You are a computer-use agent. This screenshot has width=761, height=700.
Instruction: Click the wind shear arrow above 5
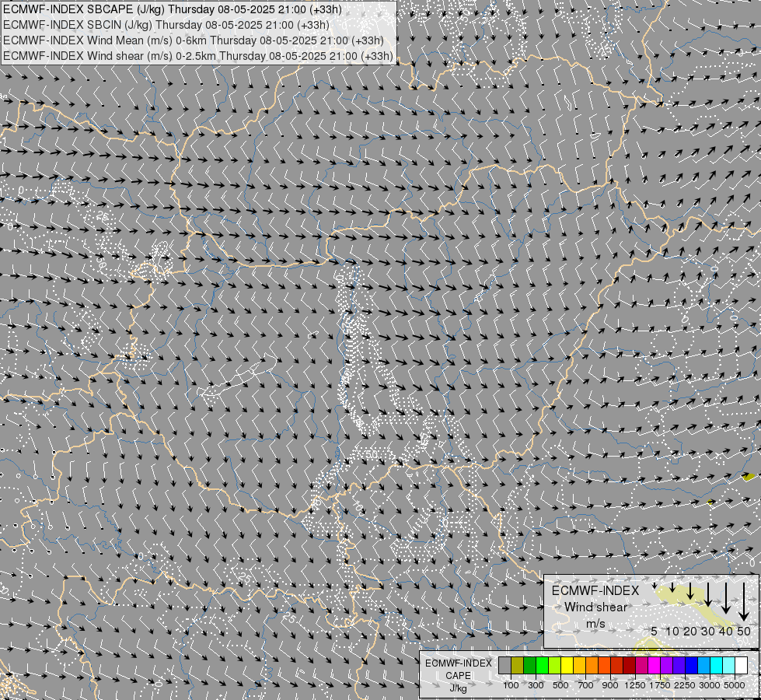click(x=655, y=586)
